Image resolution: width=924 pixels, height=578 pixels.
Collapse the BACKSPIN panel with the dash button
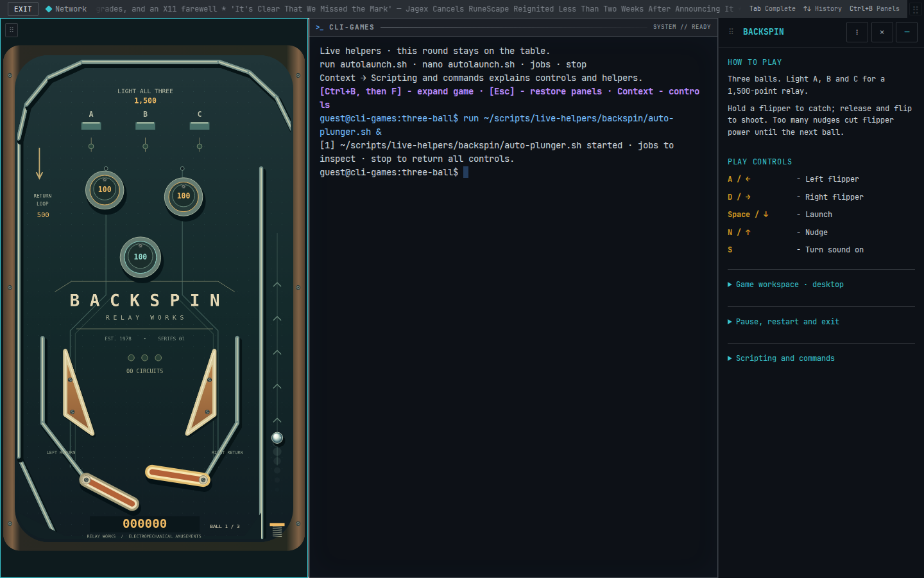click(907, 32)
